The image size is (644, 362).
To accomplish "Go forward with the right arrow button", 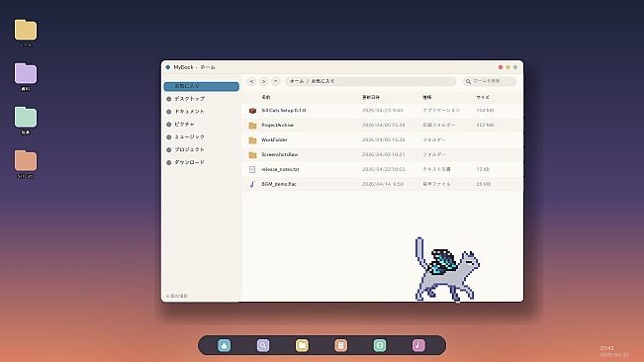I will tap(264, 81).
